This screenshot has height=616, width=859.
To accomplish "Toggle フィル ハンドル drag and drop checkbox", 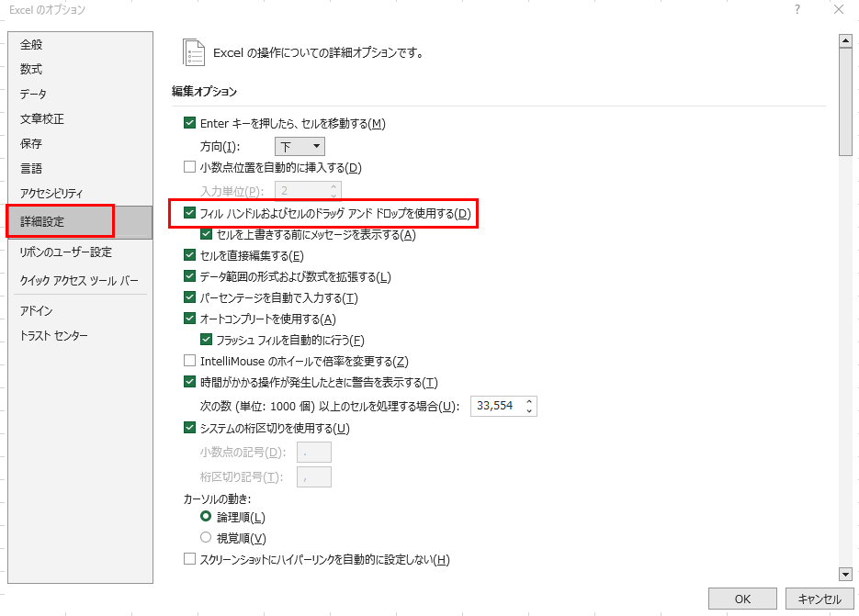I will [x=190, y=214].
